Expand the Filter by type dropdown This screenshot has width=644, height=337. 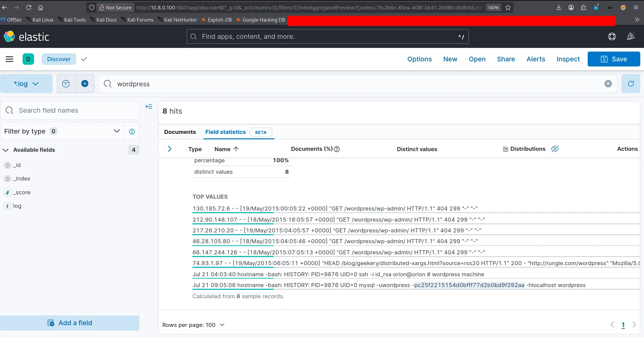pos(62,131)
